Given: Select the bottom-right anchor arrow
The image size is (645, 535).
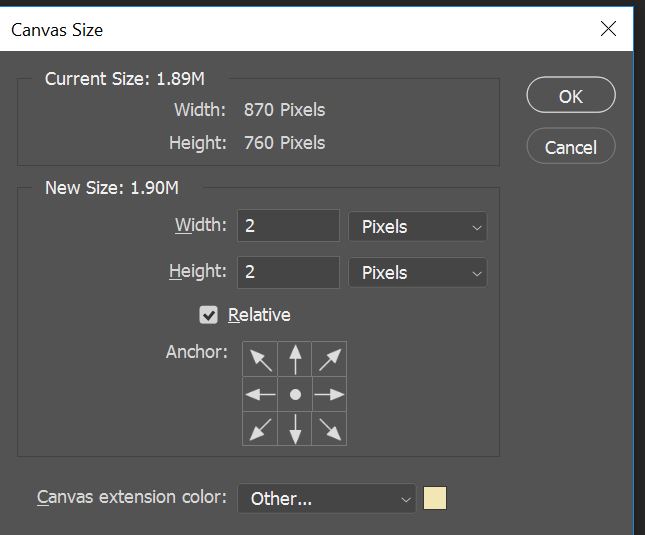Looking at the screenshot, I should tap(330, 429).
